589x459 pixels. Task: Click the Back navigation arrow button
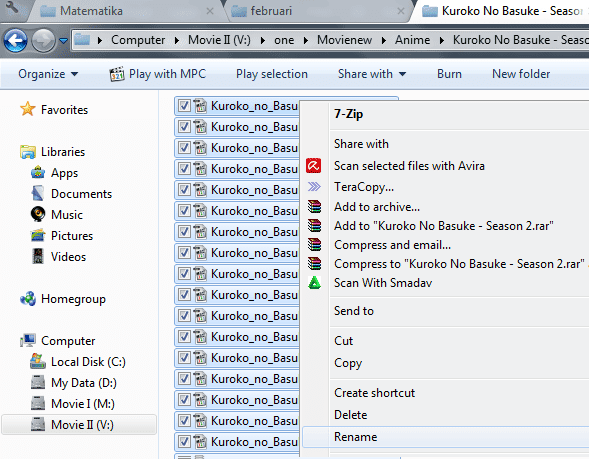pos(15,40)
